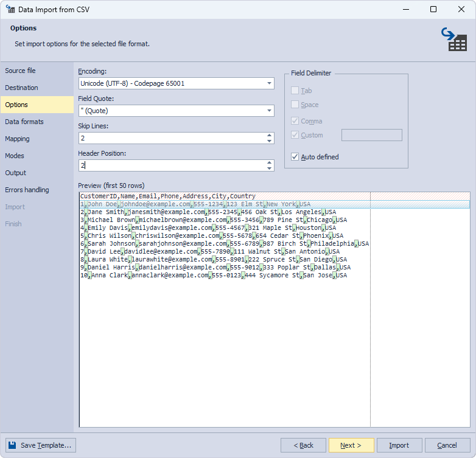Enable the Tab delimiter checkbox
Screen dimensions: 476x458
(x=295, y=91)
